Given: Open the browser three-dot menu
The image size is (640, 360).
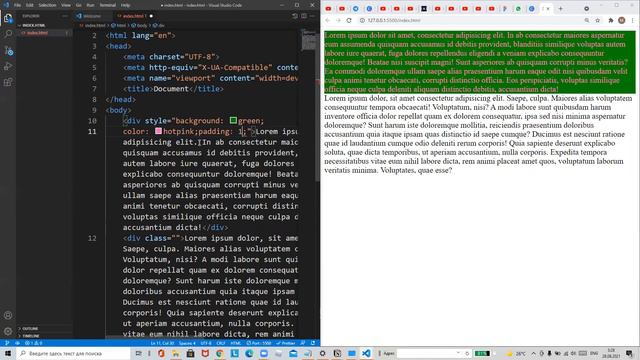Looking at the screenshot, I should pos(633,20).
